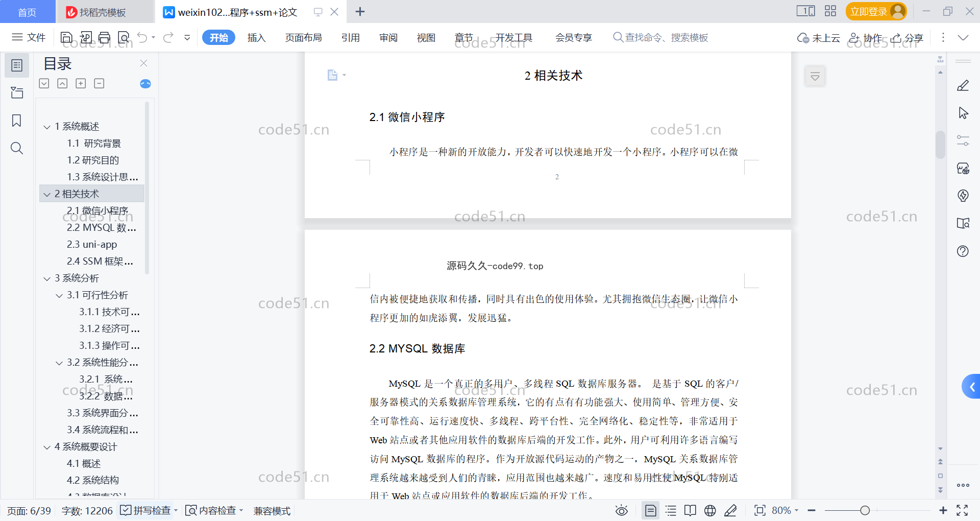Click the redo arrow icon
The image size is (980, 521).
(x=168, y=37)
